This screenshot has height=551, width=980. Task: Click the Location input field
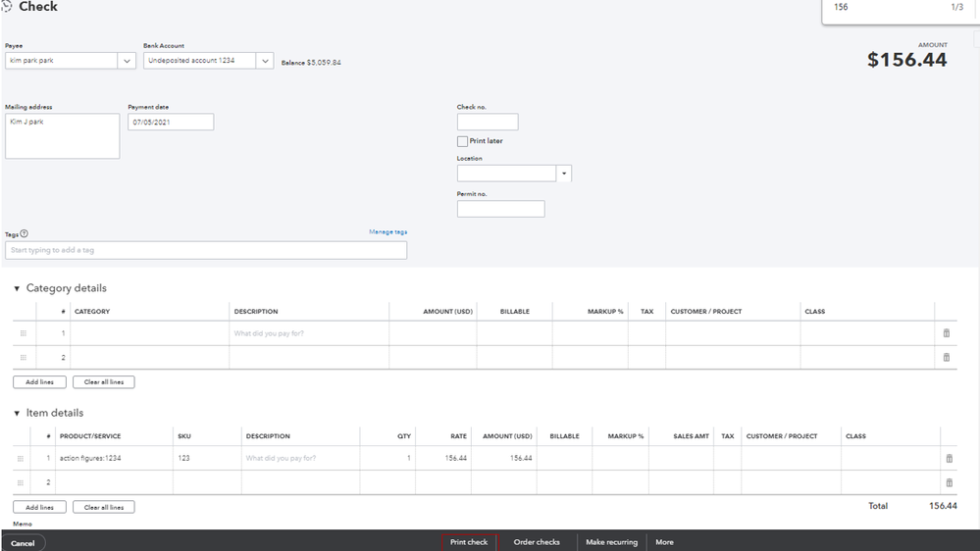[506, 174]
